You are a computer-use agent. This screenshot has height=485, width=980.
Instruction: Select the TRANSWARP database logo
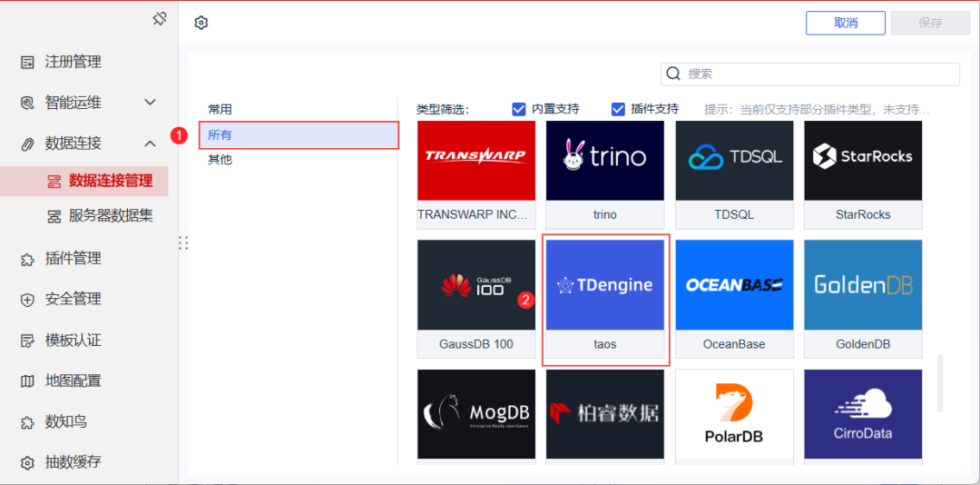tap(476, 161)
